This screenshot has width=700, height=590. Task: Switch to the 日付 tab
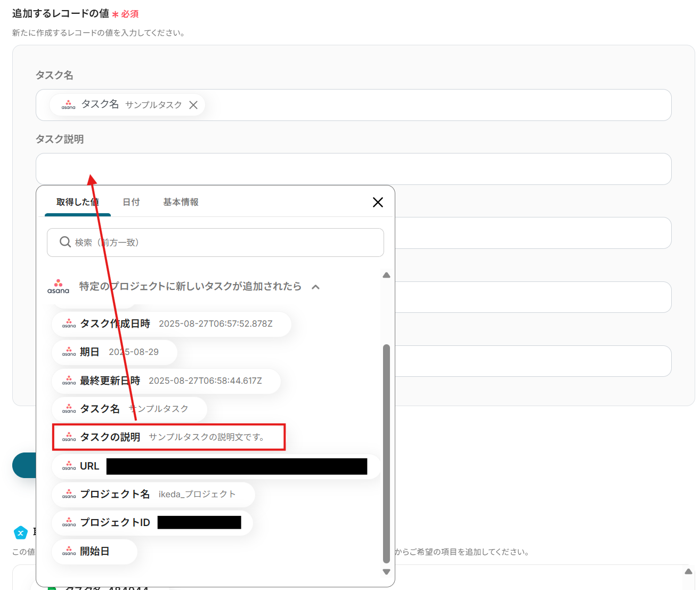pyautogui.click(x=131, y=202)
